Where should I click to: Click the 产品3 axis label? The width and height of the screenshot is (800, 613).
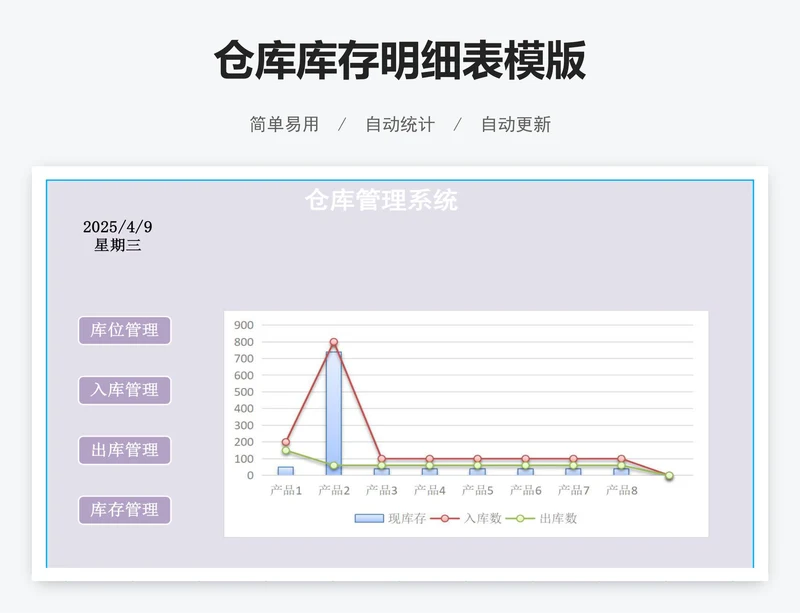click(382, 491)
